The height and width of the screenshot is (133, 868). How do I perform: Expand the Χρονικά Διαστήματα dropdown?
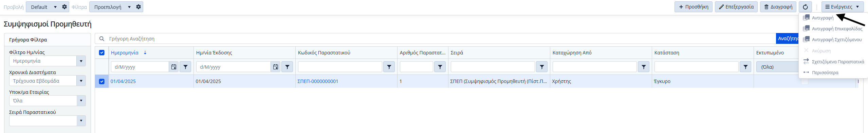tap(81, 81)
